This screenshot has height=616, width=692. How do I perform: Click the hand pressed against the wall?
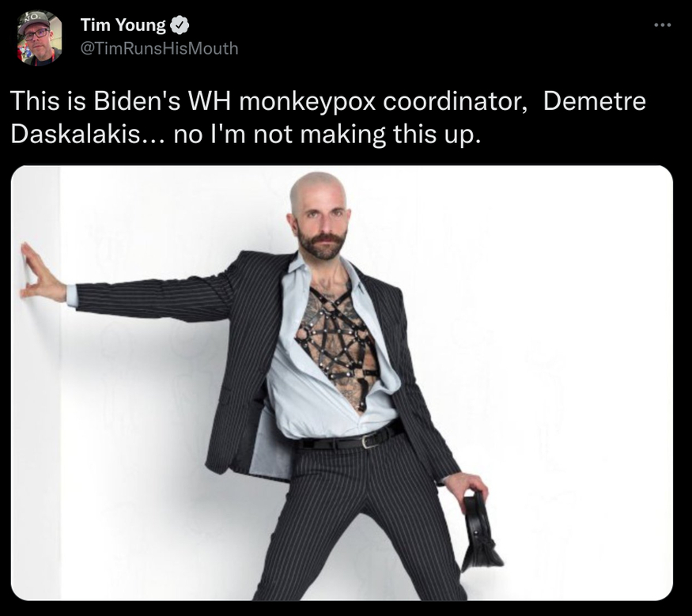pos(41,274)
